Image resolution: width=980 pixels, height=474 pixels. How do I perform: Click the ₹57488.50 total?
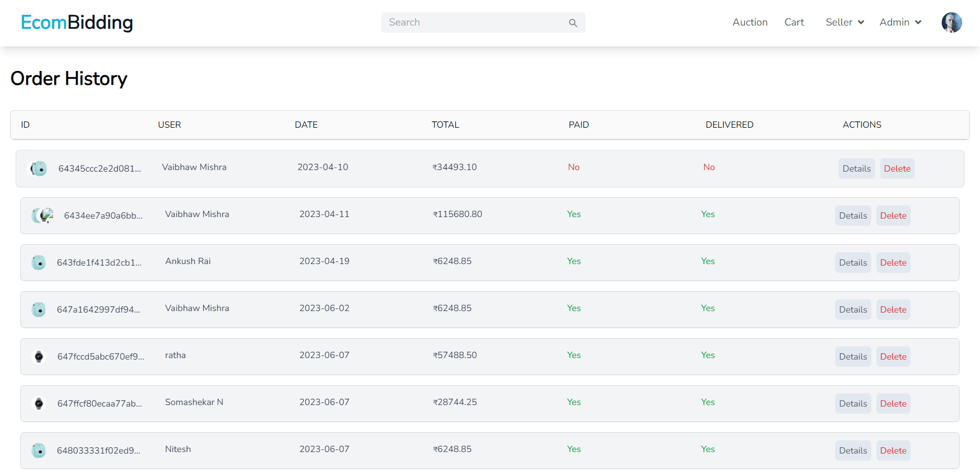[455, 355]
